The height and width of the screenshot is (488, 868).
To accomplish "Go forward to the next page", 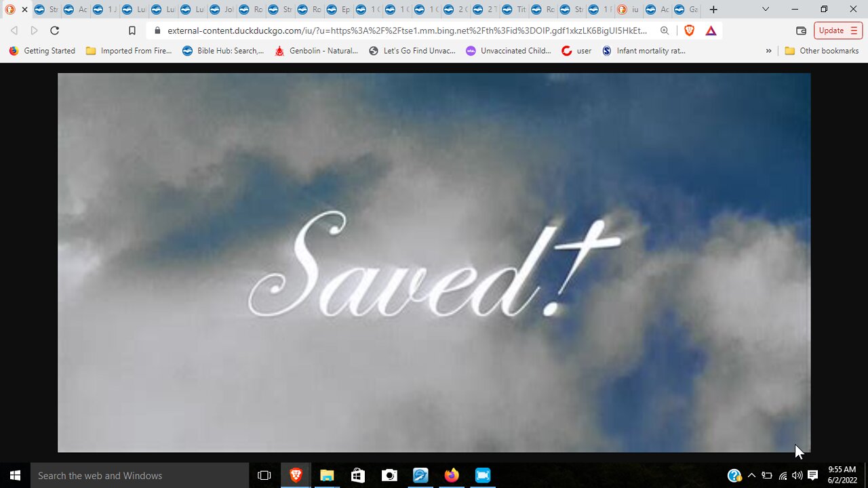I will point(34,30).
